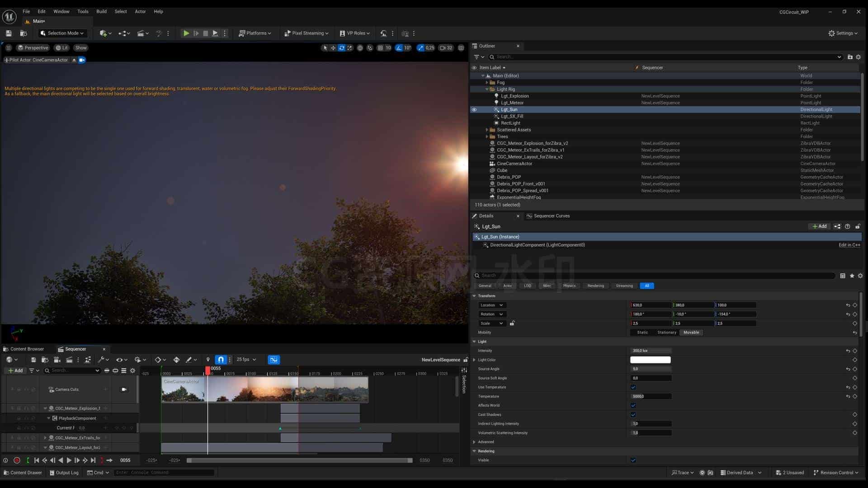Open the Build menu
Image resolution: width=868 pixels, height=488 pixels.
pyautogui.click(x=101, y=12)
